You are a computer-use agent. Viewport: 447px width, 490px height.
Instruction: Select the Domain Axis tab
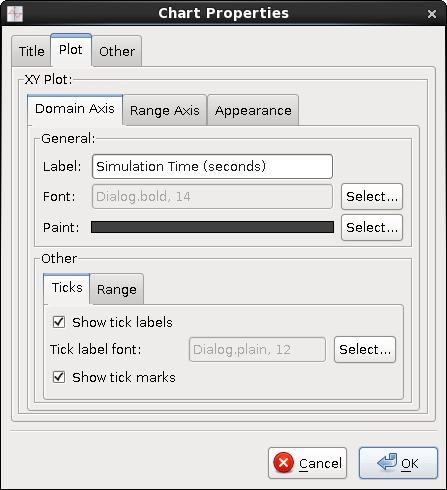pyautogui.click(x=75, y=109)
